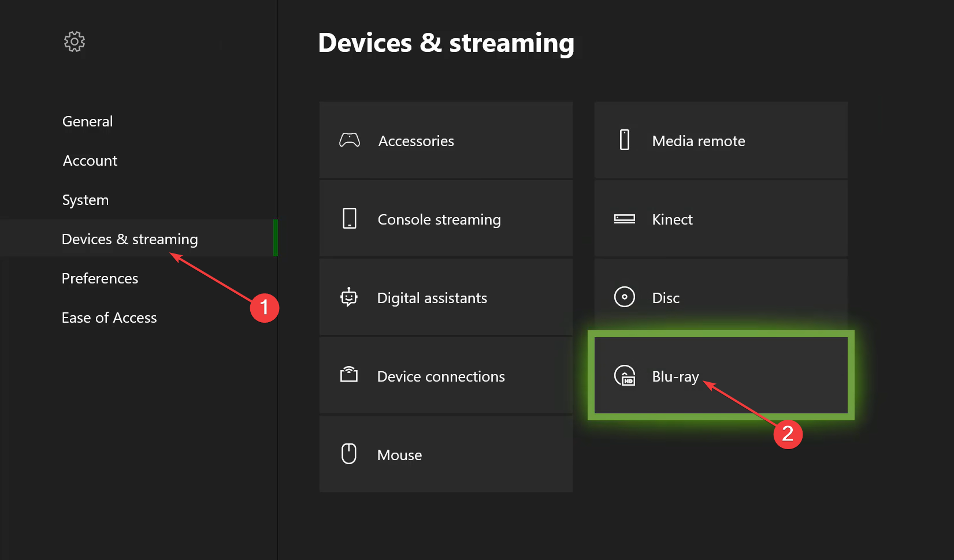The width and height of the screenshot is (954, 560).
Task: Open Preferences in the sidebar
Action: (x=100, y=278)
